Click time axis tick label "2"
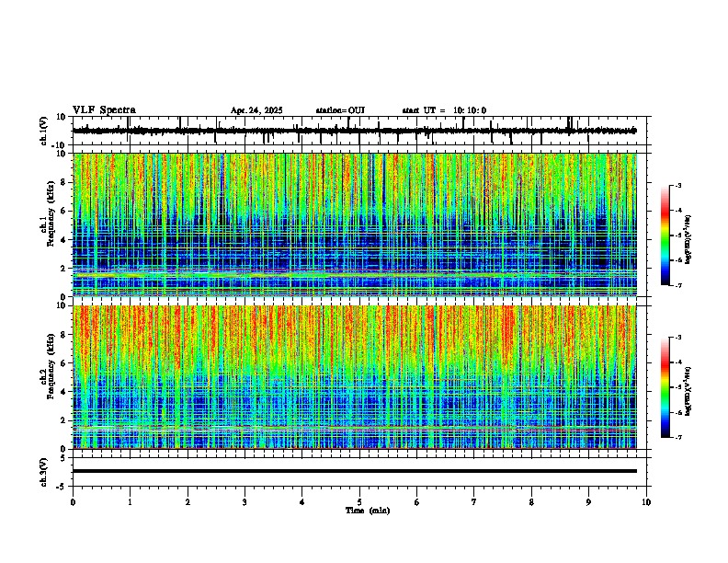Screen dimensions: 728x563 (x=188, y=502)
